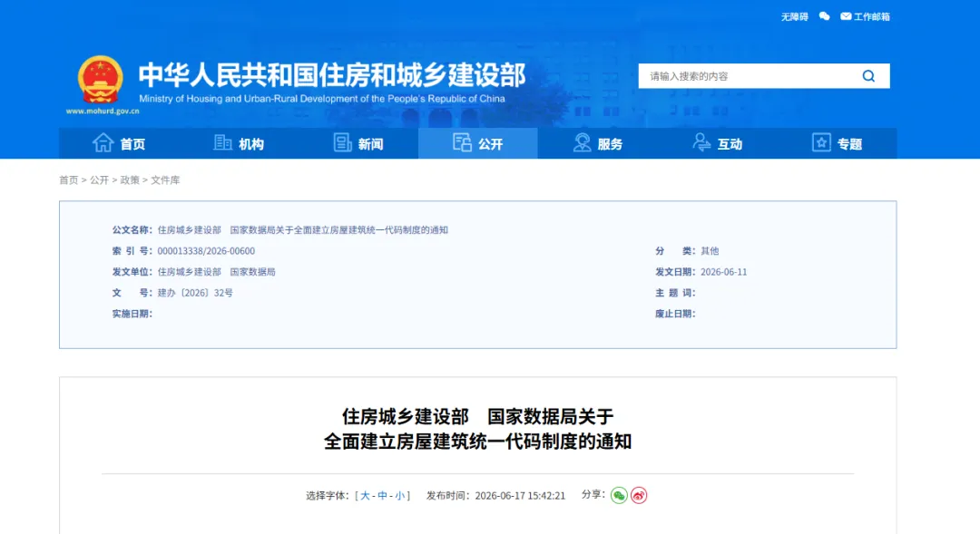Share article via green WeChat icon
The width and height of the screenshot is (980, 534).
click(619, 495)
